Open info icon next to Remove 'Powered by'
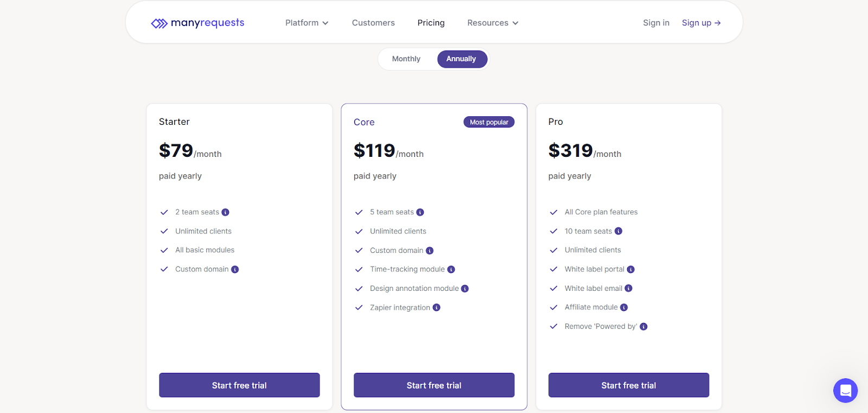This screenshot has height=413, width=868. coord(643,326)
